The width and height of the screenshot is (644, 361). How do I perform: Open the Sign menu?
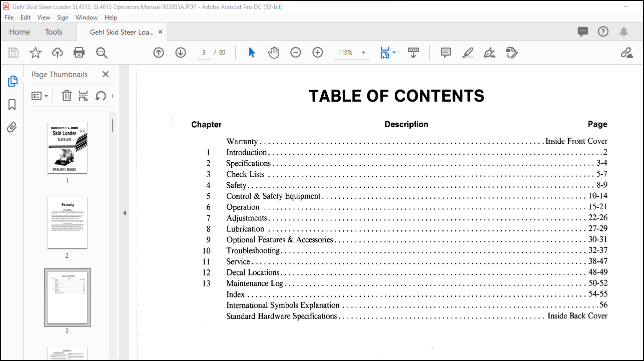[63, 18]
